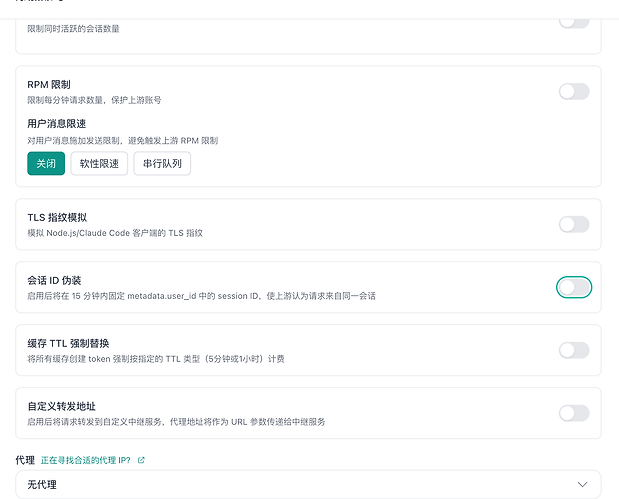
Task: Click the external link icon beside proxy link
Action: (x=141, y=460)
